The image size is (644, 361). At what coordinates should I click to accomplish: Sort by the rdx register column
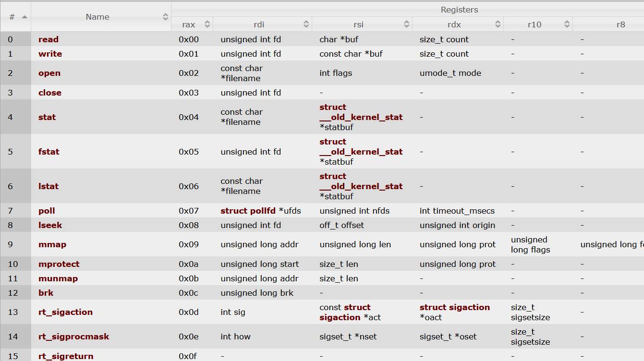point(458,24)
